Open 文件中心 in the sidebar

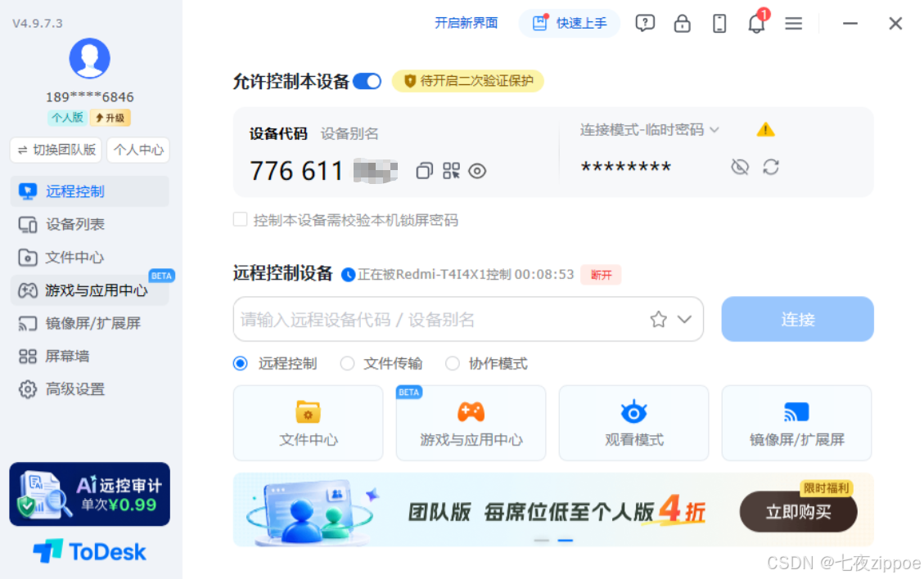89,258
